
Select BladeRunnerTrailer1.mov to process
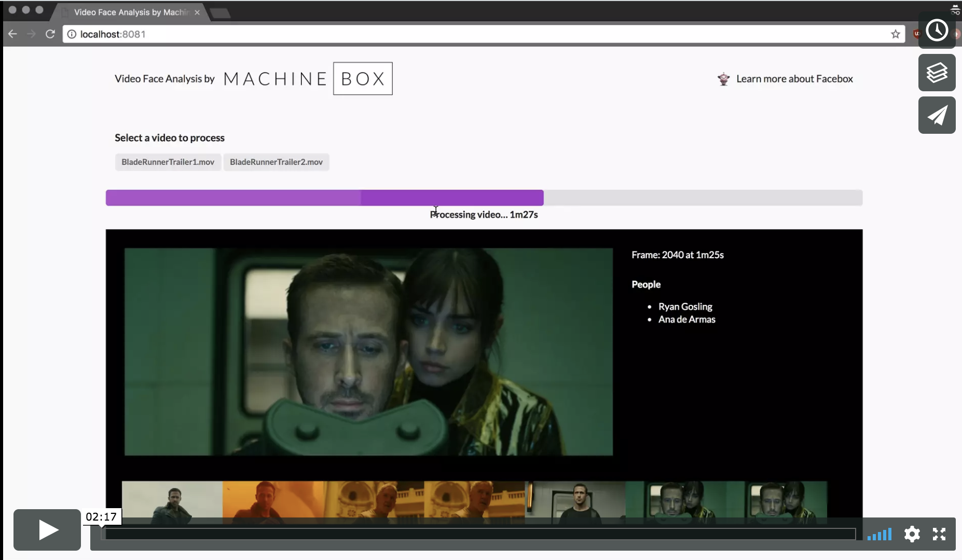[168, 162]
